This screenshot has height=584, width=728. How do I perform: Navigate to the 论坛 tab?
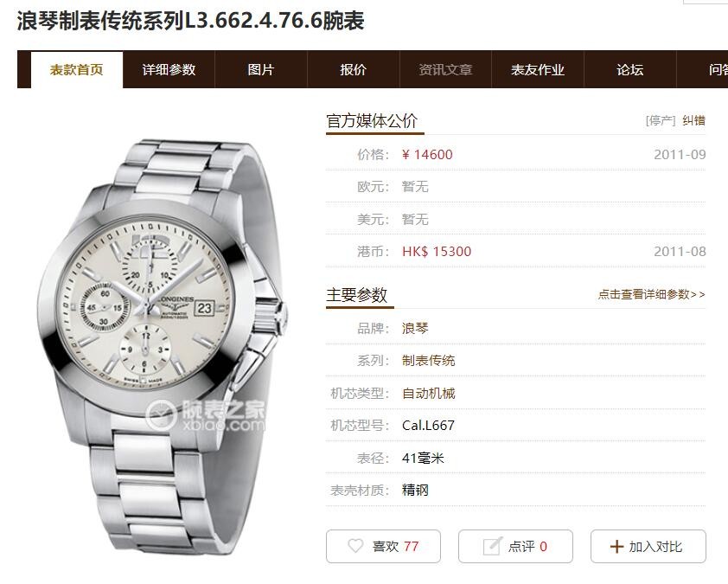pos(630,70)
